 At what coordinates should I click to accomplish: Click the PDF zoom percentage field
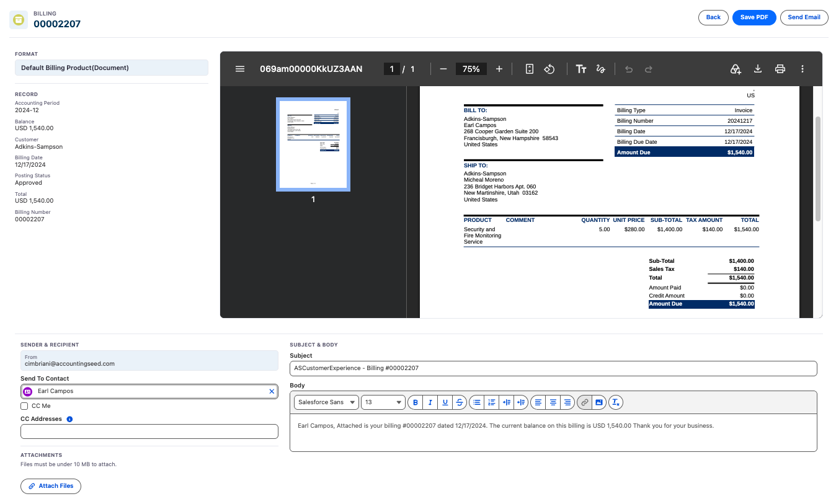click(x=471, y=69)
